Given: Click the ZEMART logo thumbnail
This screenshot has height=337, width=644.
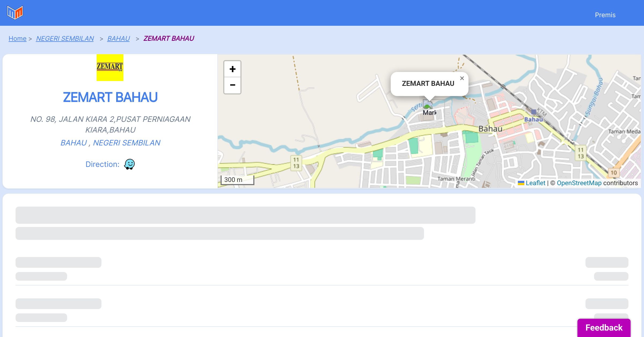Looking at the screenshot, I should (x=110, y=68).
